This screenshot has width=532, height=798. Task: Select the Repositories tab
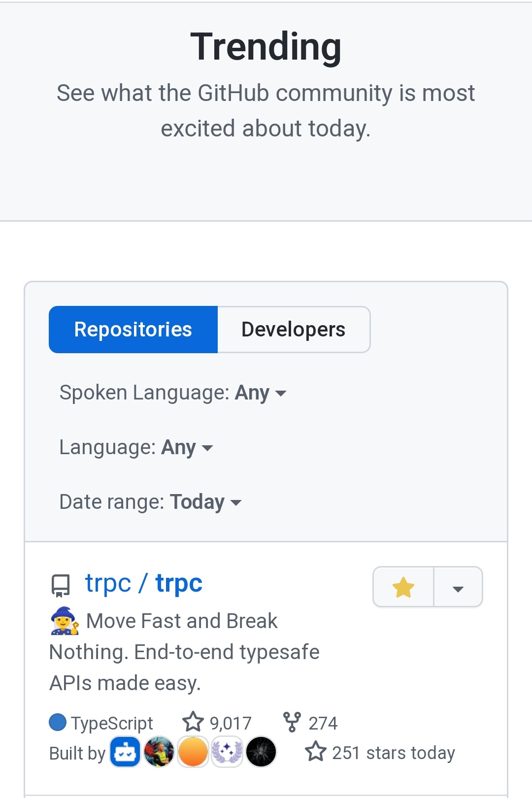pyautogui.click(x=133, y=330)
